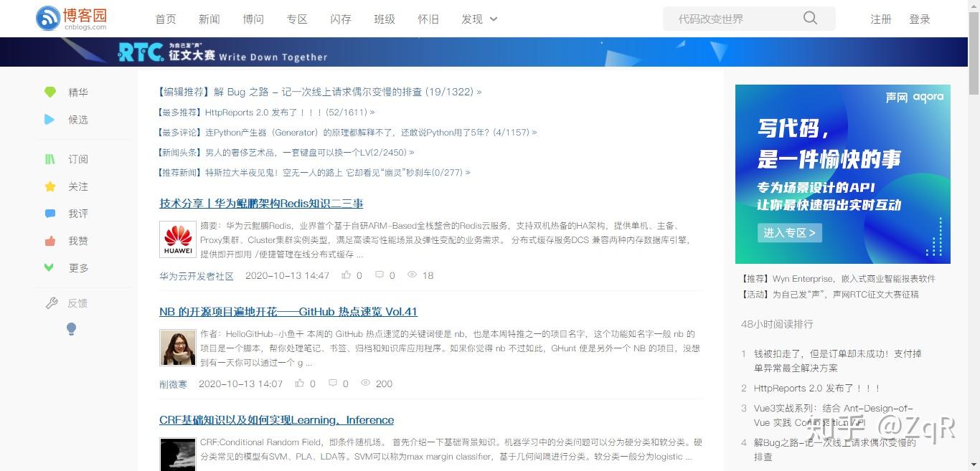Image resolution: width=980 pixels, height=471 pixels.
Task: Select timestamp 2020-10-13 14:07
Action: pyautogui.click(x=240, y=384)
